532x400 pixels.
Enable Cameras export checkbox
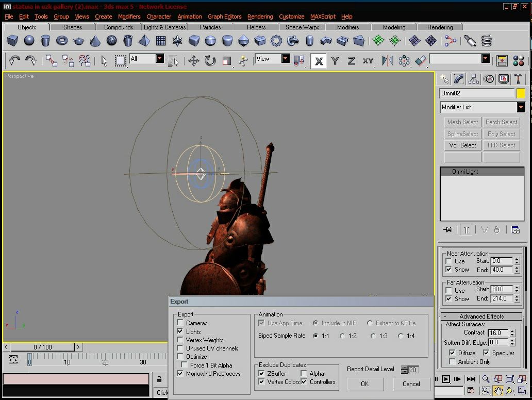point(180,323)
